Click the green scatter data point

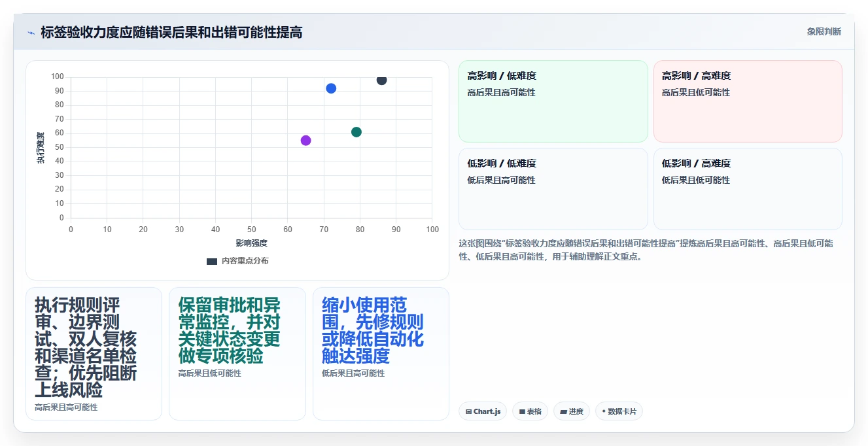[x=356, y=132]
